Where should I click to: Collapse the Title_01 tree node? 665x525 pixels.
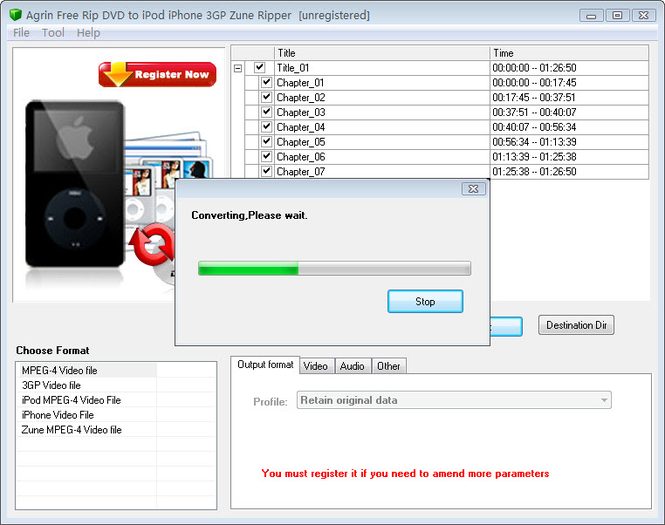238,68
